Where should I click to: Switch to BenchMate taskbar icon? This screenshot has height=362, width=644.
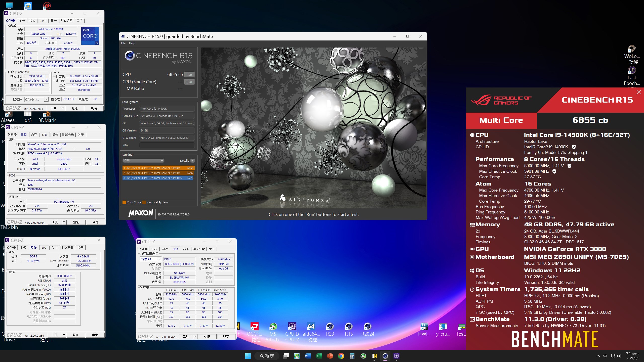coord(374,356)
